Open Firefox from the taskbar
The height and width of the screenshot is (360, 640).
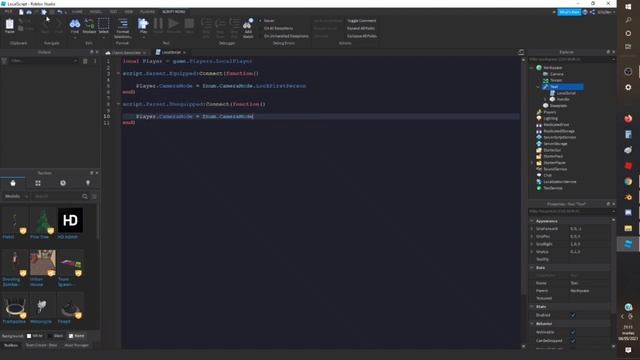(628, 119)
